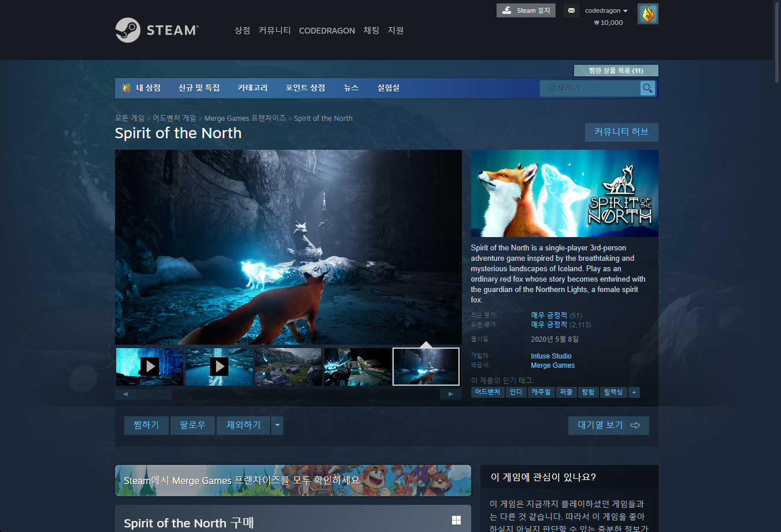The width and height of the screenshot is (781, 532).
Task: Click the ₩10,000 wallet balance
Action: pos(608,23)
